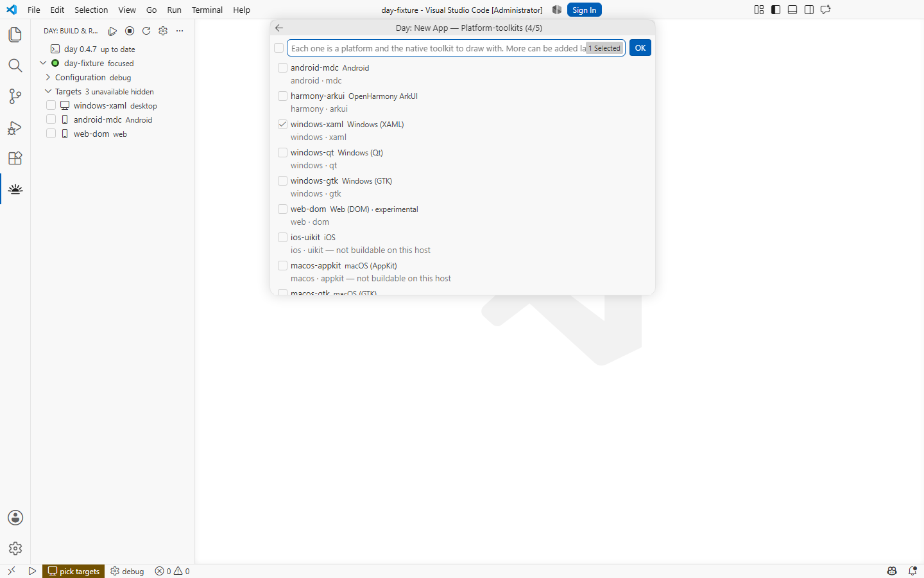This screenshot has height=578, width=924.
Task: Toggle the bottom panel layout icon
Action: (x=792, y=10)
